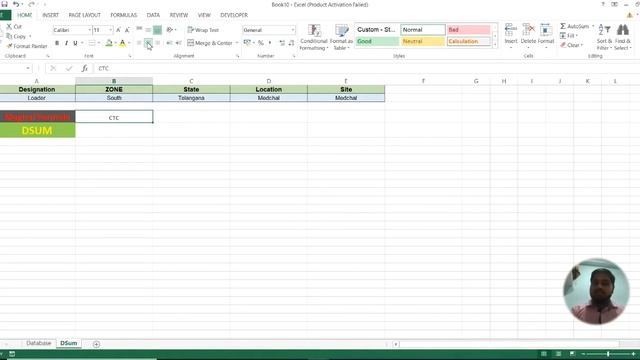Click the Cut icon in Clipboard
640x360 pixels.
click(9, 27)
